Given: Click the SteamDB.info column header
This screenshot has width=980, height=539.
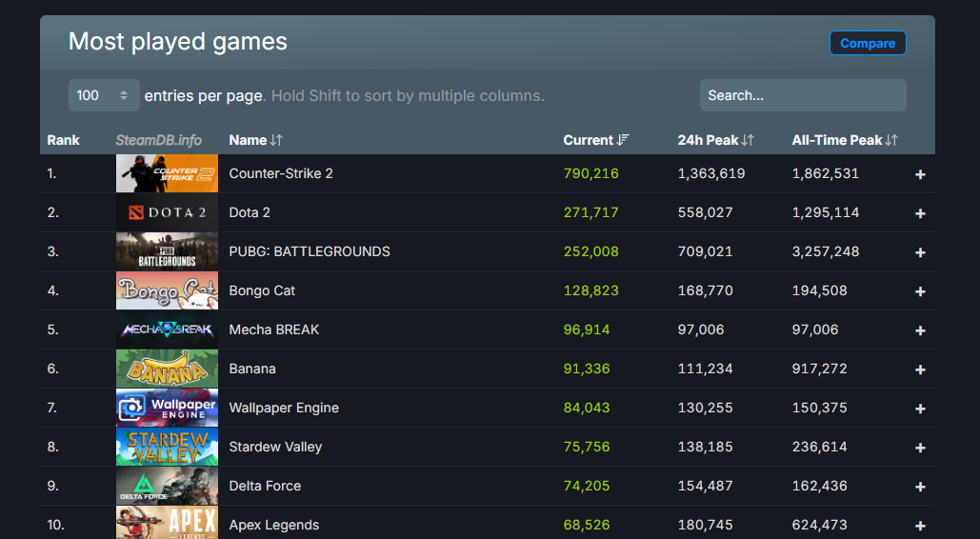Looking at the screenshot, I should 159,140.
